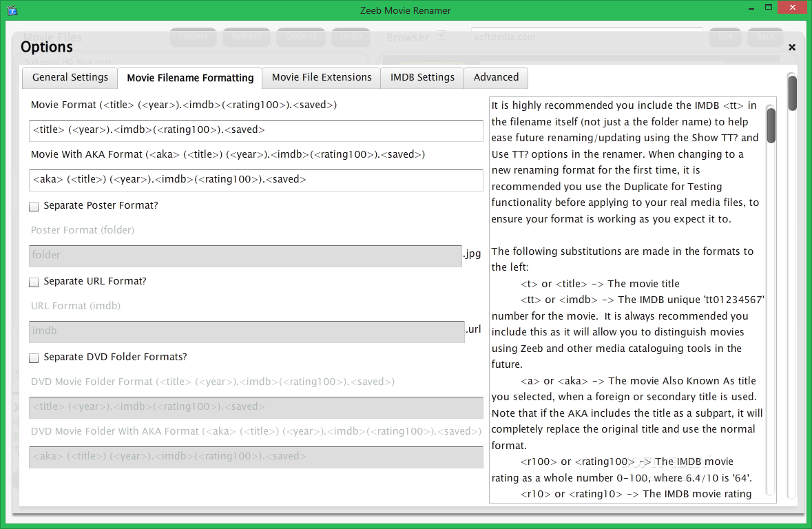The image size is (812, 529).
Task: Select the Movie Filename Formatting tab
Action: click(x=190, y=79)
